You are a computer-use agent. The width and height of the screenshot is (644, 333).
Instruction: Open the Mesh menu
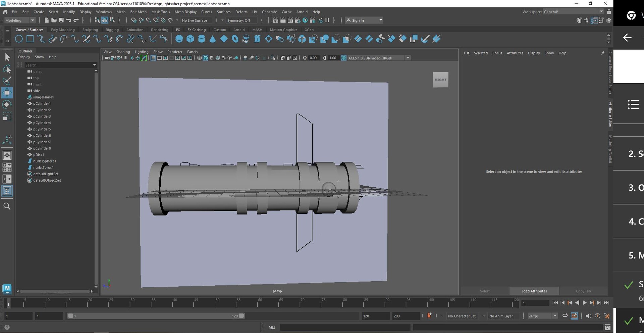coord(121,12)
